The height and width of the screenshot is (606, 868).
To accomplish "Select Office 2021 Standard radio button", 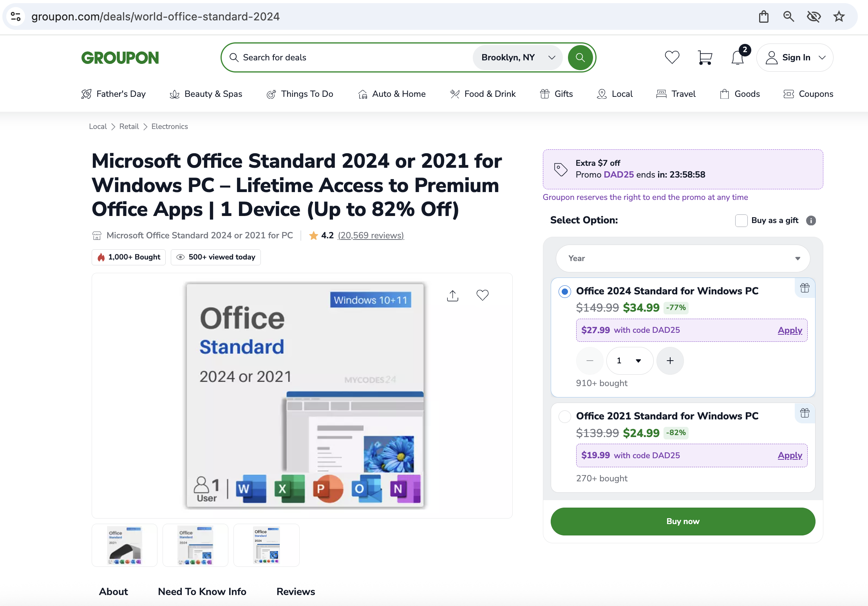I will pos(564,416).
